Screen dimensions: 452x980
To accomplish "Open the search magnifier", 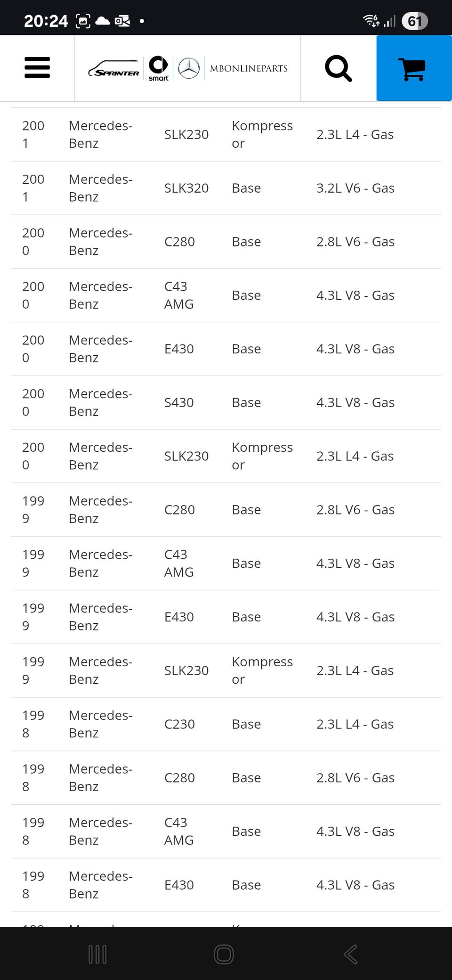I will pos(338,69).
